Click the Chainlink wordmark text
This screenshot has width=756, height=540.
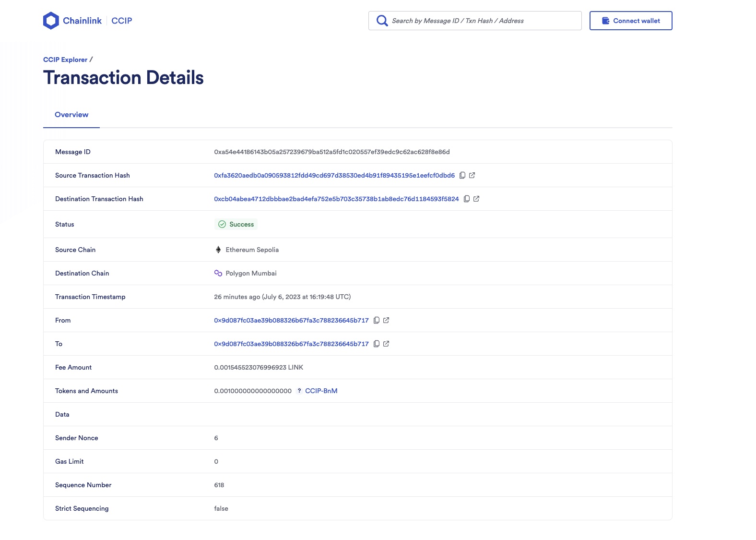point(82,21)
